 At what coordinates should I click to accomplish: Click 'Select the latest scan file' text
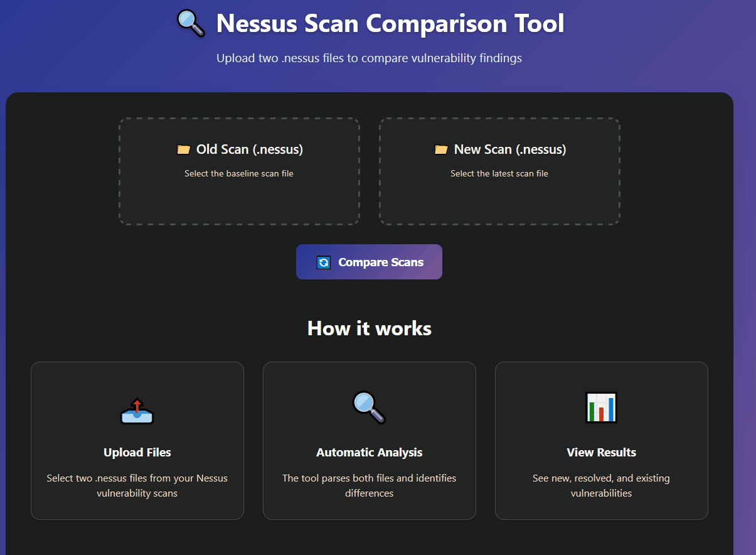[x=499, y=173]
